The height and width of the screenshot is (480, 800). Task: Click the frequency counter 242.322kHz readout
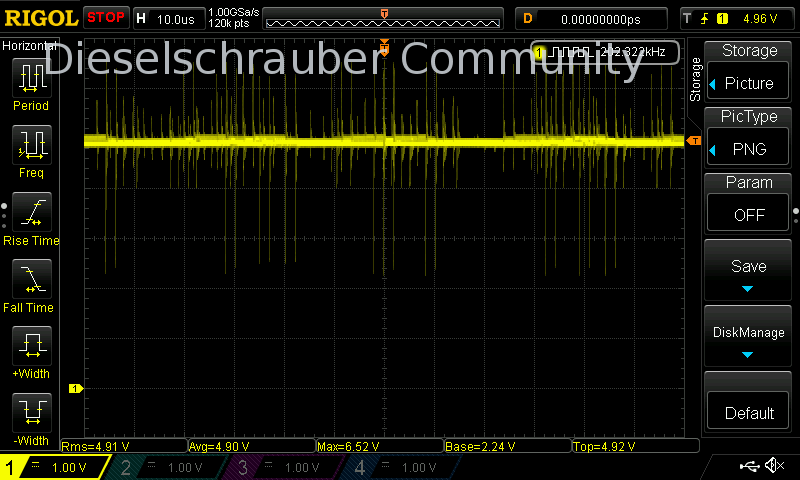pyautogui.click(x=633, y=52)
